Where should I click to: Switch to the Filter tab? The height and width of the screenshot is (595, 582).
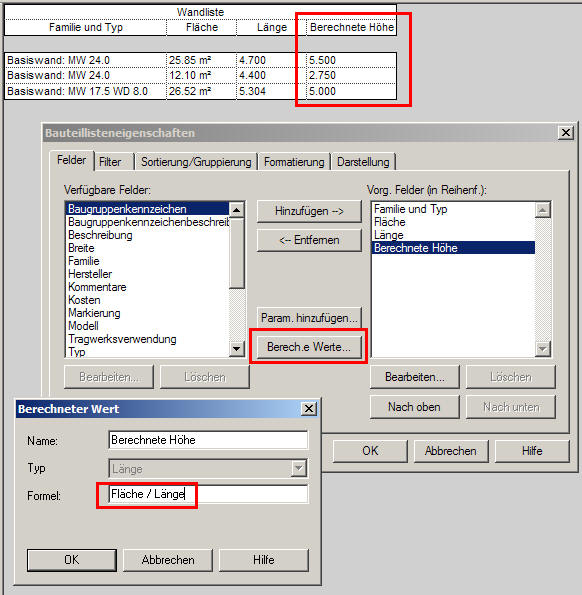[x=110, y=162]
